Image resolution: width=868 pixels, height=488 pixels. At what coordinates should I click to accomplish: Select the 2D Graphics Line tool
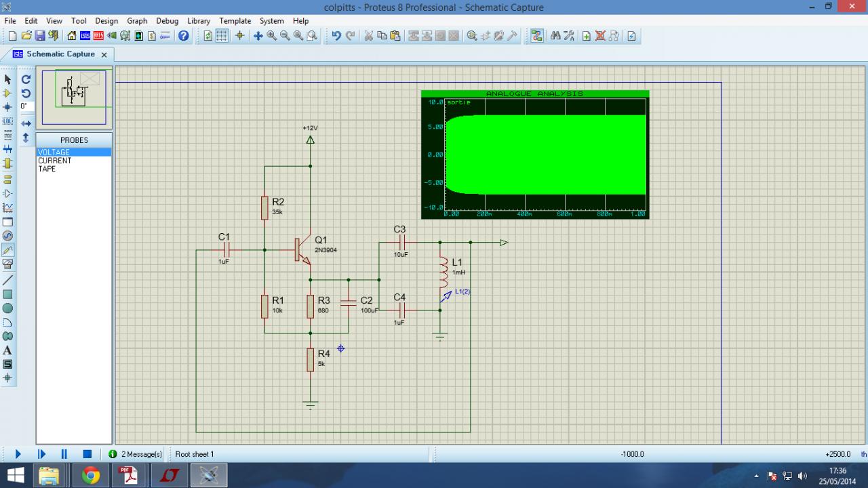(7, 280)
